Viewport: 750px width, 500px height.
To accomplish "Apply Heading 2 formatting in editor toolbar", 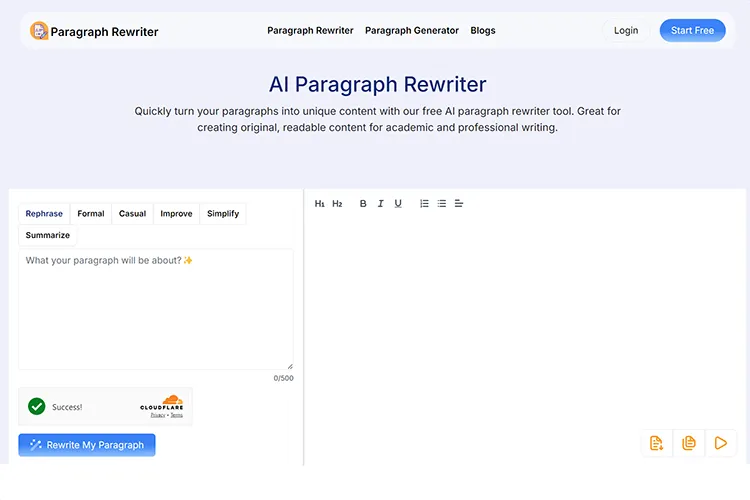I will [x=337, y=204].
